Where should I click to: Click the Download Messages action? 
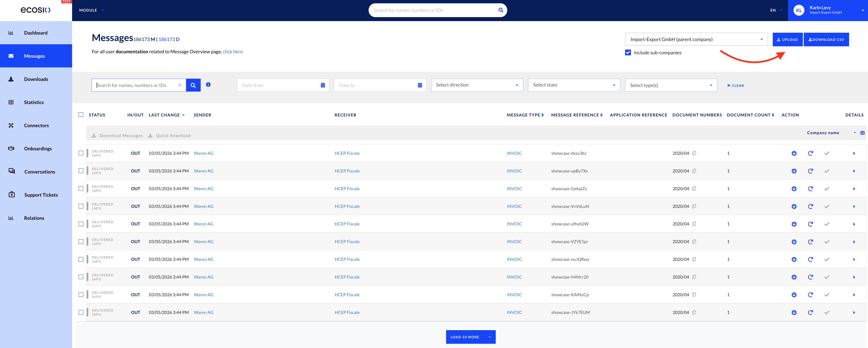click(x=117, y=136)
